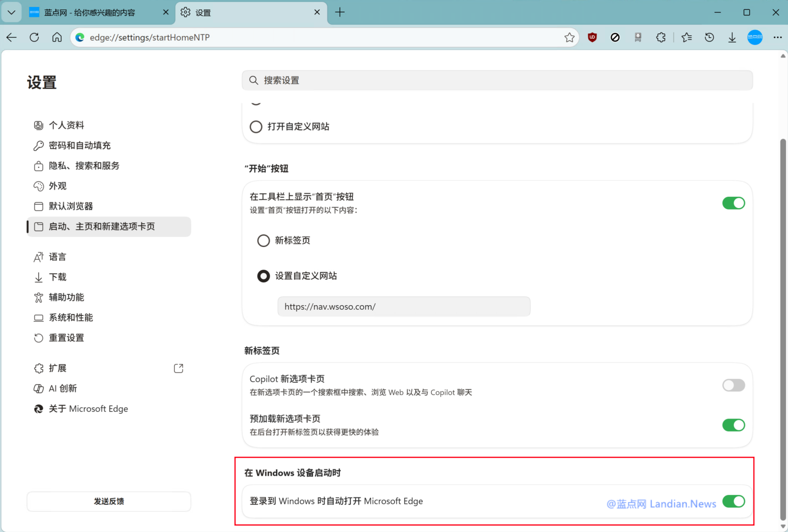Select 隐私、搜索和服务 in sidebar
The height and width of the screenshot is (532, 788).
(x=84, y=166)
